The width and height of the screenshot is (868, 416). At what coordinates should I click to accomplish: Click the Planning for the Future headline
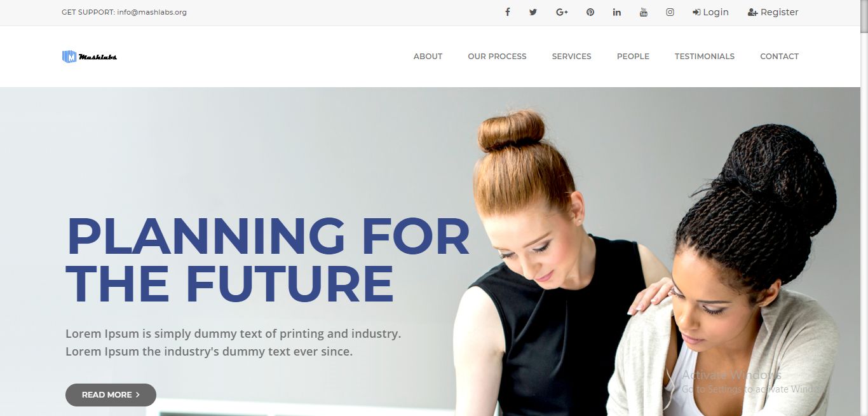(x=268, y=260)
